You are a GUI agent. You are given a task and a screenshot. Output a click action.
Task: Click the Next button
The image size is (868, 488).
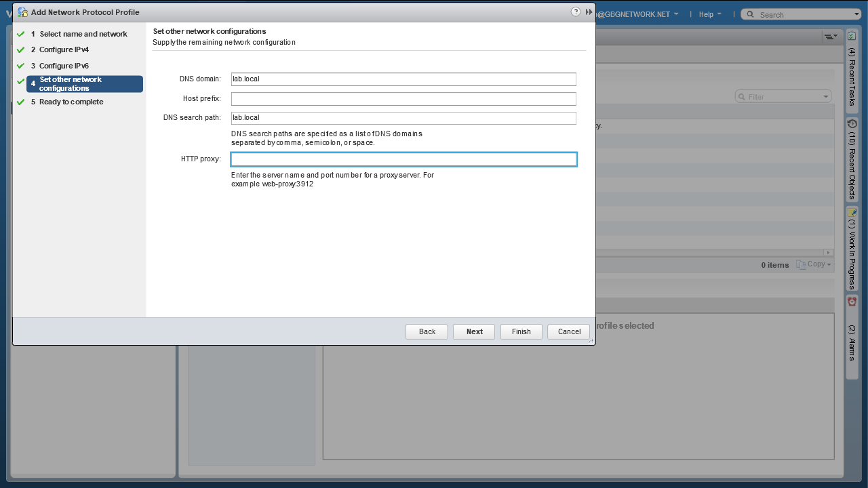point(474,331)
